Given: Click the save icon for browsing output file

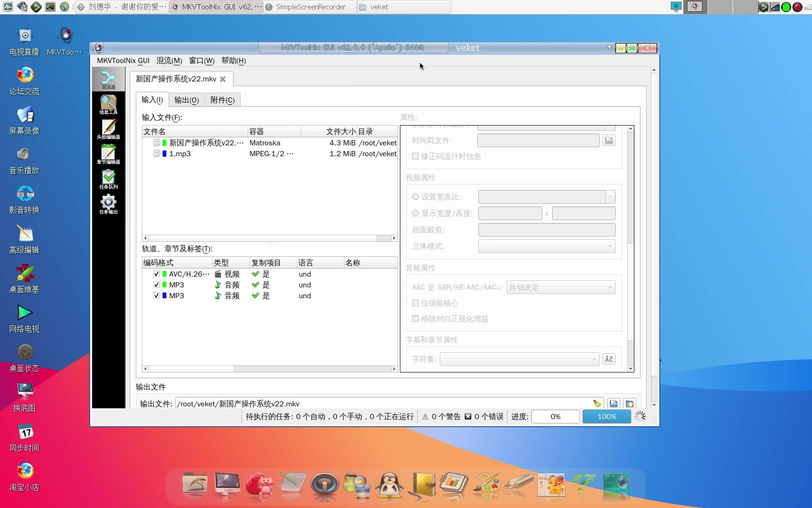Looking at the screenshot, I should pyautogui.click(x=613, y=404).
